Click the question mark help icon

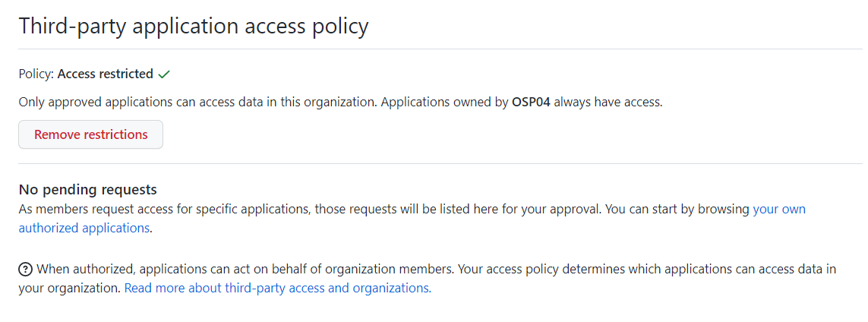pyautogui.click(x=26, y=270)
